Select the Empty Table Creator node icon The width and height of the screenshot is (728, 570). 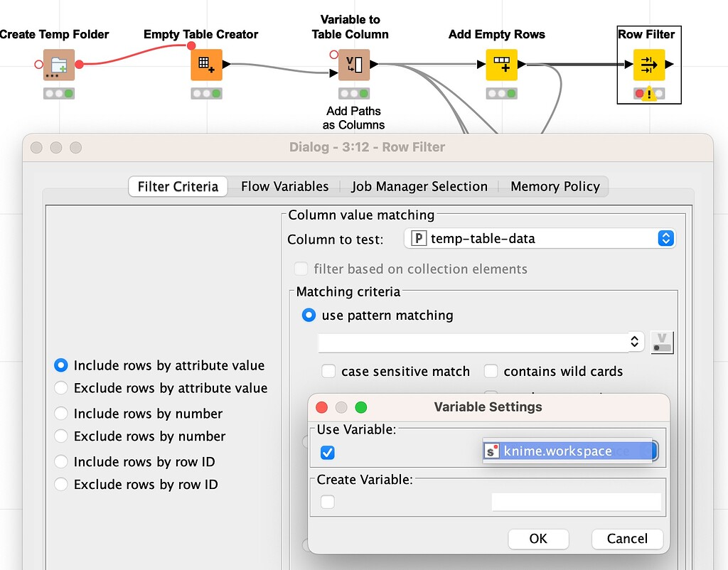[x=206, y=65]
